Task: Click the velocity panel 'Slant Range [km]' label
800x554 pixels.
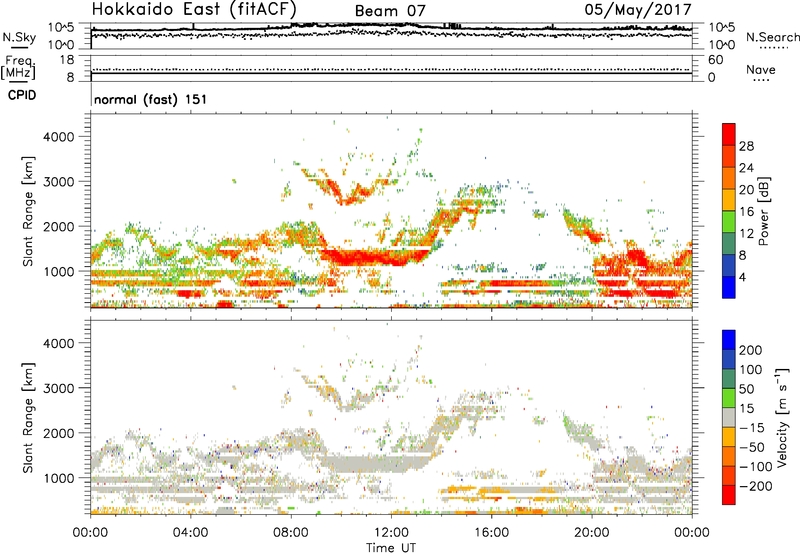Action: (28, 417)
